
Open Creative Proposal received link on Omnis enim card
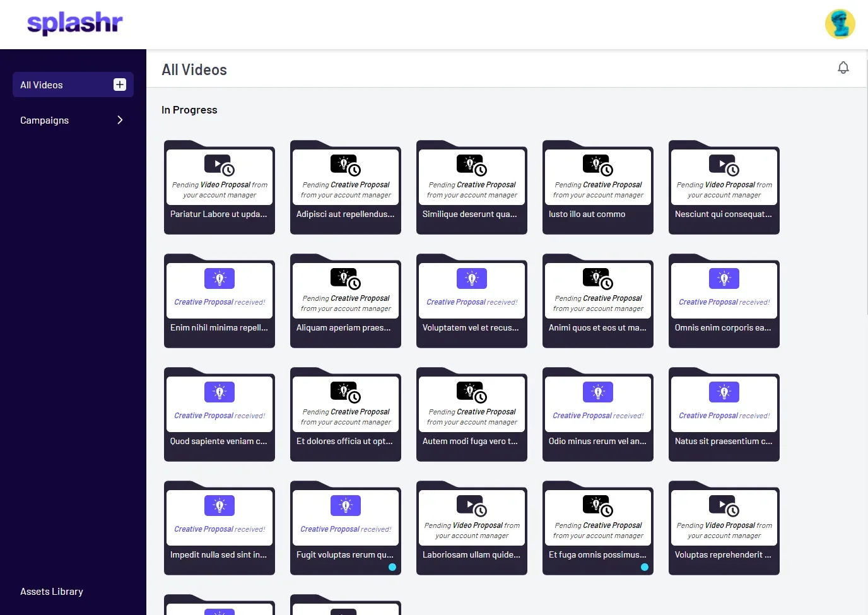pyautogui.click(x=724, y=302)
